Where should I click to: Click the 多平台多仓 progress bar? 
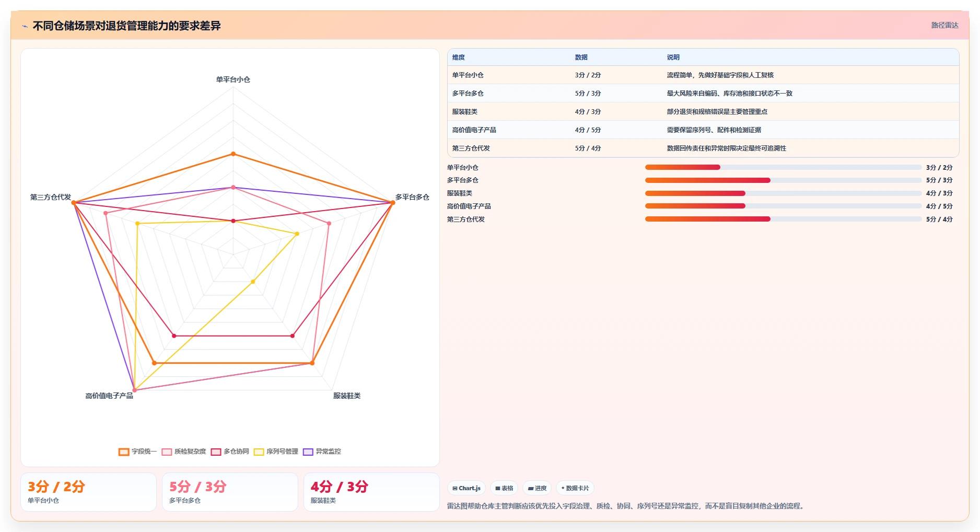[x=783, y=180]
